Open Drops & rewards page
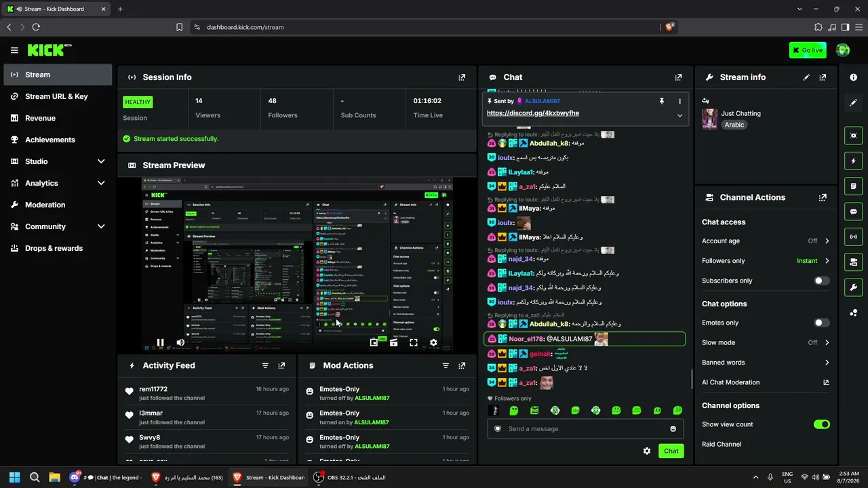 tap(58, 248)
